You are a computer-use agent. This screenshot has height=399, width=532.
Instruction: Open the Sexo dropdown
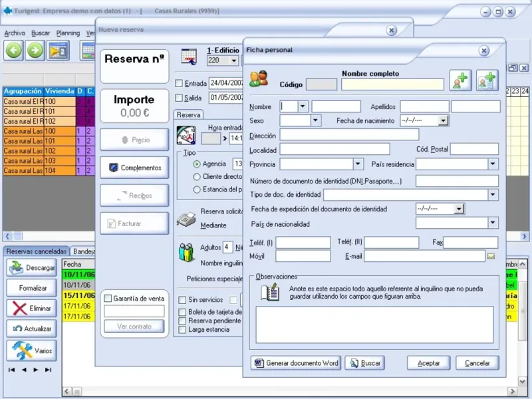tap(316, 120)
